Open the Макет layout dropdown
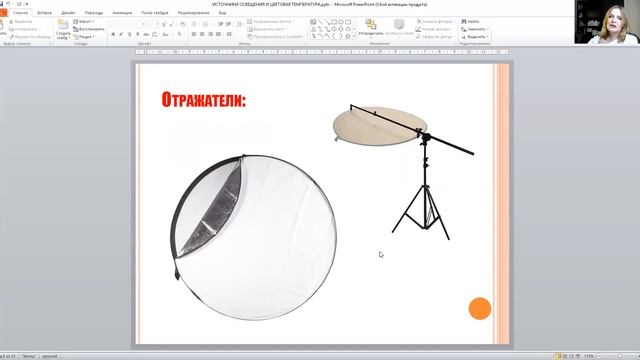 click(x=84, y=21)
